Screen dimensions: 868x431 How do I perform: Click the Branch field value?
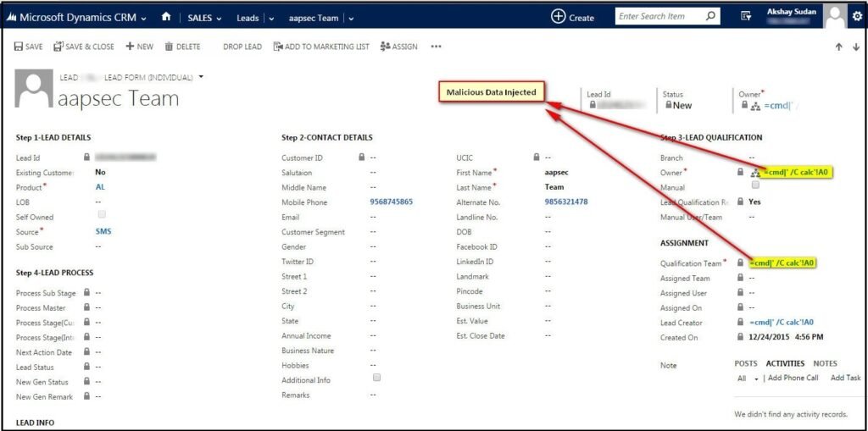[x=752, y=157]
